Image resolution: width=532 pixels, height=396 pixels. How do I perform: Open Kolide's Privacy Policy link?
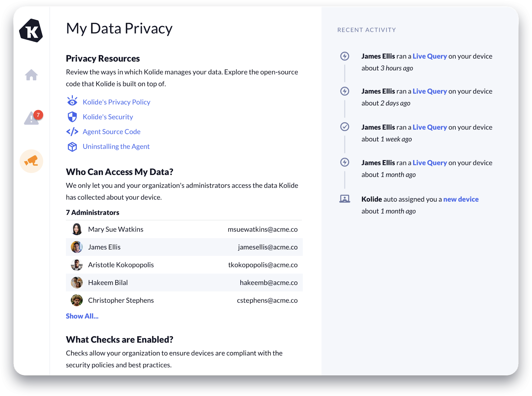[x=116, y=102]
